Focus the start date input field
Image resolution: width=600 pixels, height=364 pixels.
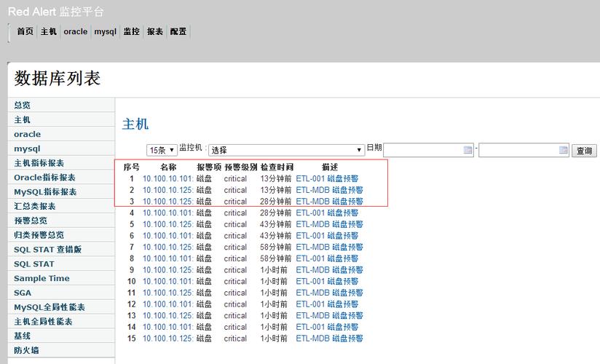429,150
